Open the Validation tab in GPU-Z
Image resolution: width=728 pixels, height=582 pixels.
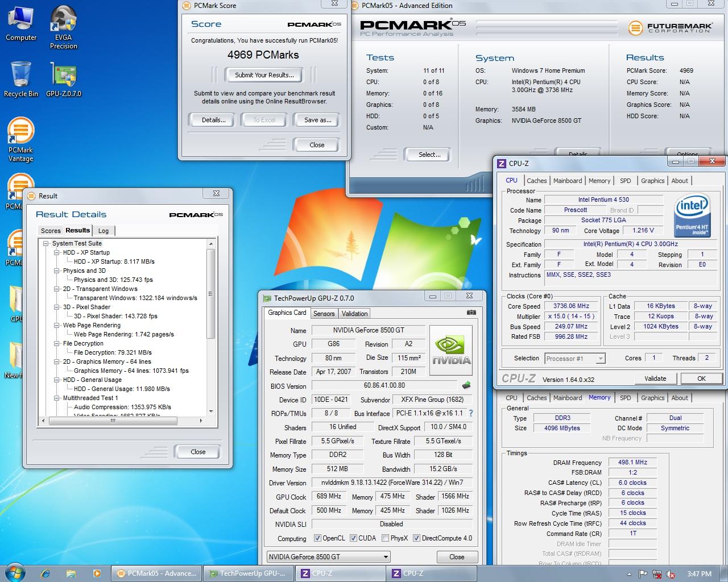click(354, 314)
